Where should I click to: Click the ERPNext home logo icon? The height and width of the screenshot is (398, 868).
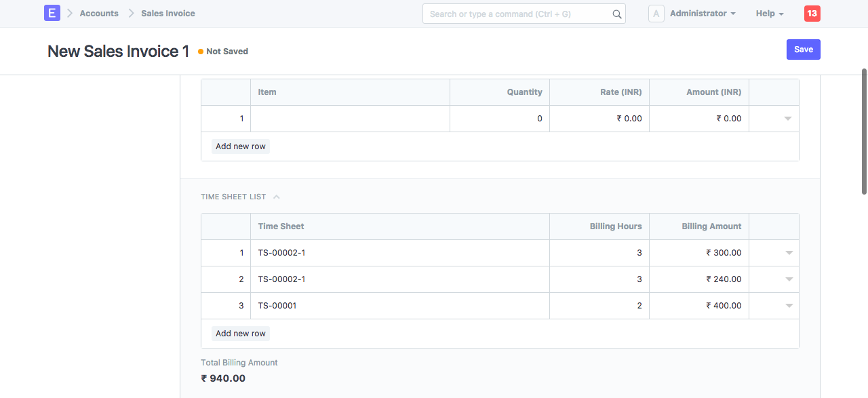pyautogui.click(x=52, y=13)
